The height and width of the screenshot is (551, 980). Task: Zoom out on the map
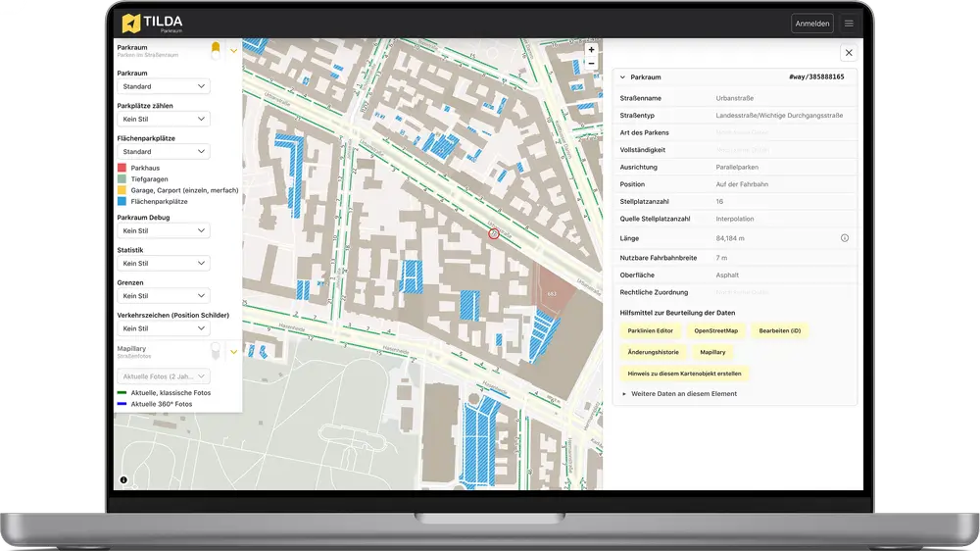(x=591, y=63)
